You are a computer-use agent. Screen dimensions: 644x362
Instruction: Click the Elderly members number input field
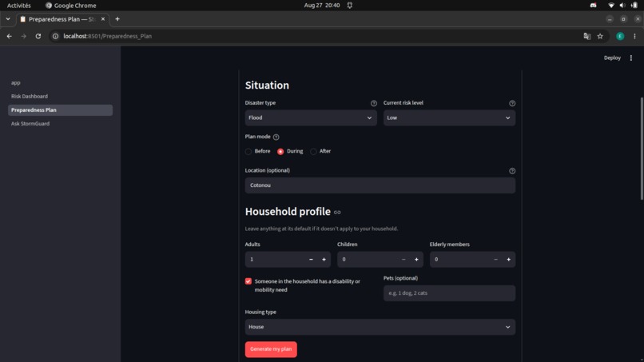(x=459, y=259)
